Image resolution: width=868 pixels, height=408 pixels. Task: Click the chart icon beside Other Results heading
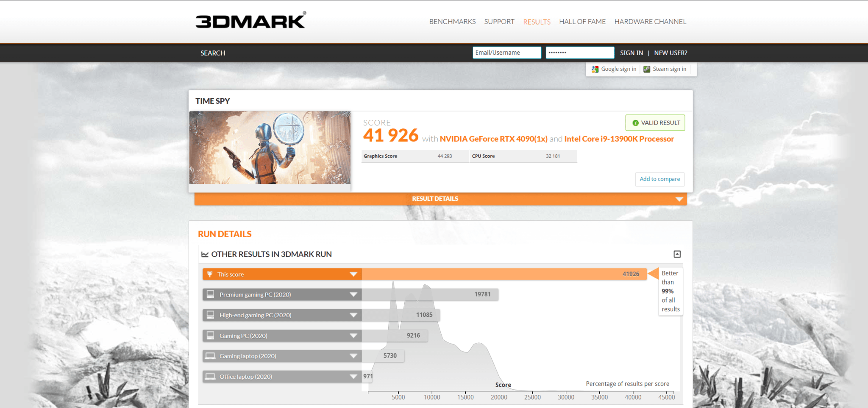pyautogui.click(x=205, y=254)
